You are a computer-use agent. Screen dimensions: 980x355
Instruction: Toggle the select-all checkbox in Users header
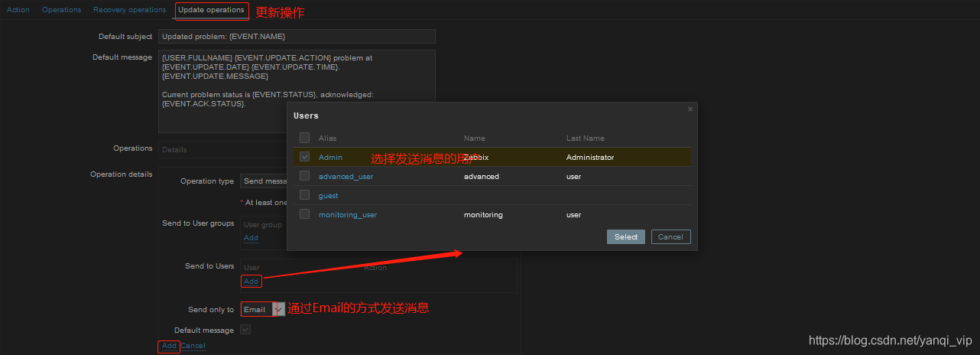coord(305,138)
